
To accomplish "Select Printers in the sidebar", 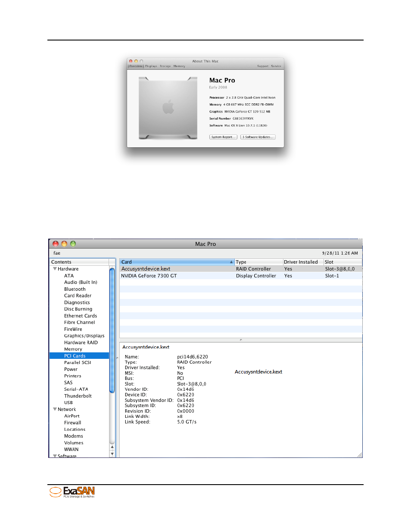I will click(72, 376).
